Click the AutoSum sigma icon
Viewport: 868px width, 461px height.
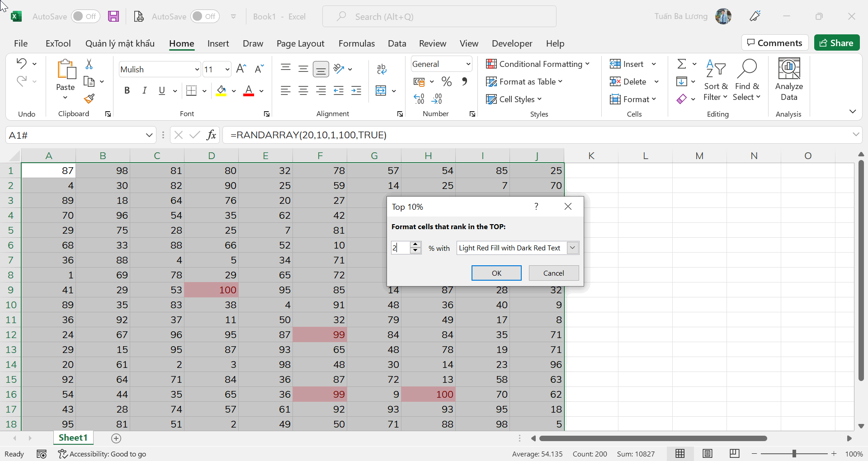click(682, 64)
